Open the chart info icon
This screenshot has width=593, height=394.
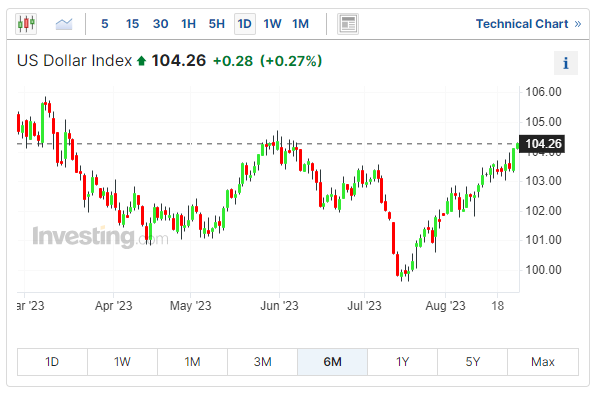[x=566, y=63]
